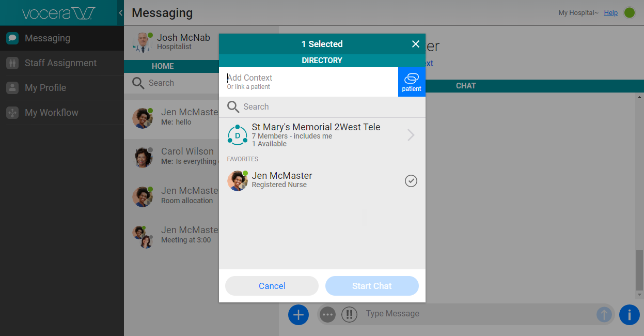This screenshot has height=336, width=644.
Task: Expand St Mary's Memorial 2West Tele group
Action: pyautogui.click(x=410, y=135)
